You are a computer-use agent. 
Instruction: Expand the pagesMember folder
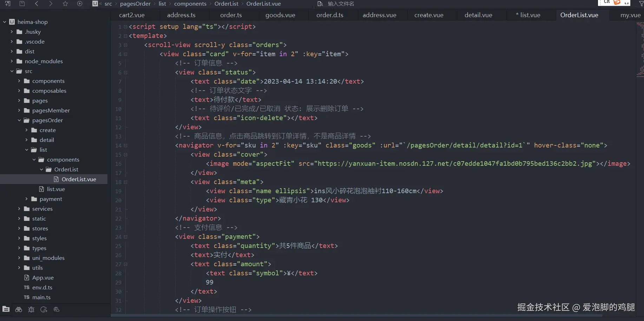pos(19,110)
